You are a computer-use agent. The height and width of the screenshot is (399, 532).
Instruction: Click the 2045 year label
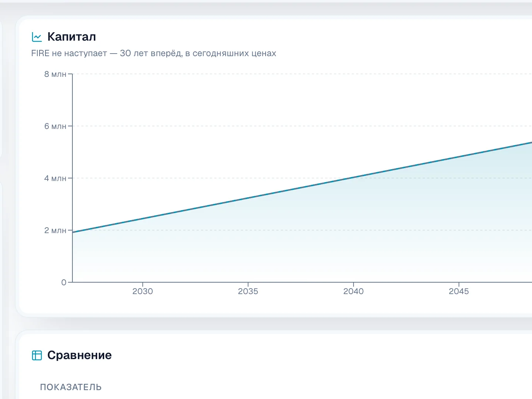tap(459, 291)
